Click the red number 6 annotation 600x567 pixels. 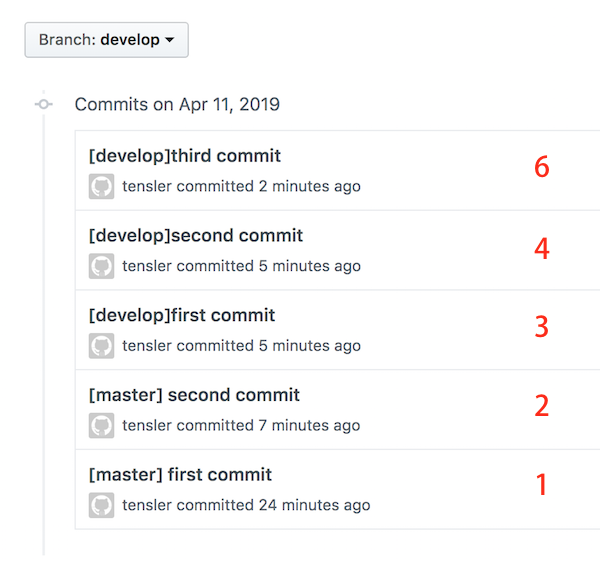click(542, 167)
